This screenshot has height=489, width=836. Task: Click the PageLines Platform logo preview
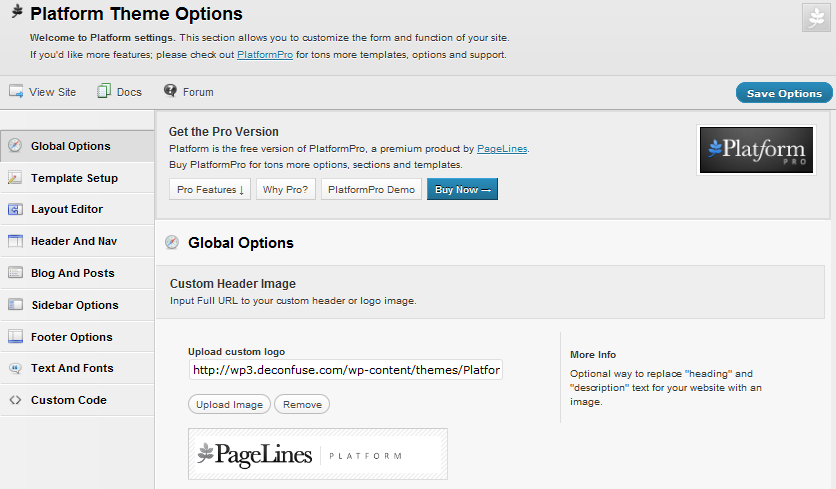pyautogui.click(x=318, y=454)
